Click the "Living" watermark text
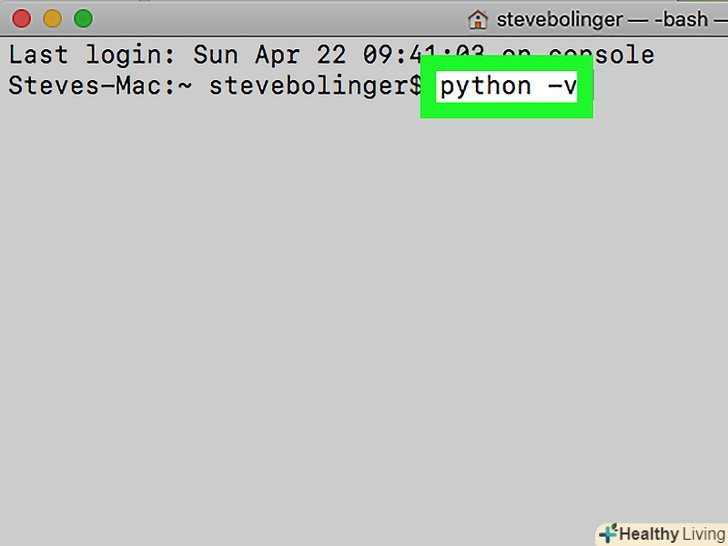 pyautogui.click(x=703, y=533)
